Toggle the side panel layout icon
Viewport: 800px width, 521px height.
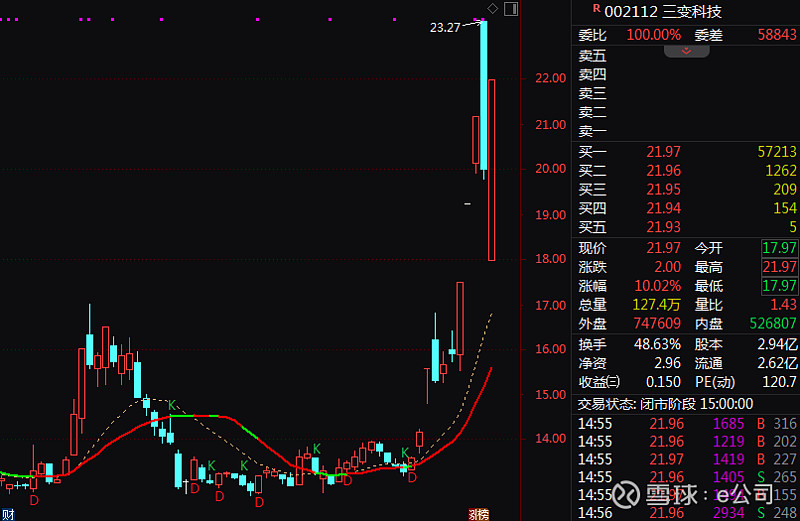pos(510,9)
